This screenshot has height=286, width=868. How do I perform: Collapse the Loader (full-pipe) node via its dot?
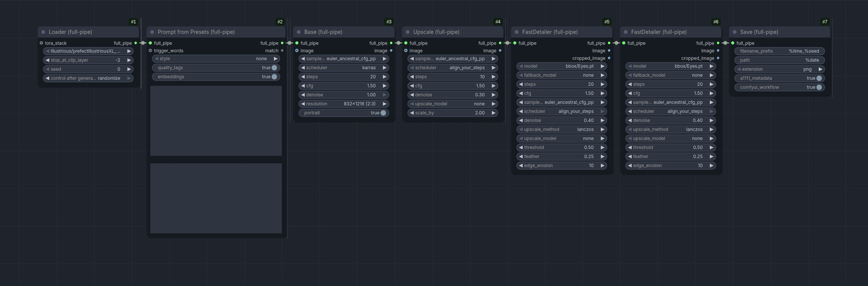click(x=43, y=32)
